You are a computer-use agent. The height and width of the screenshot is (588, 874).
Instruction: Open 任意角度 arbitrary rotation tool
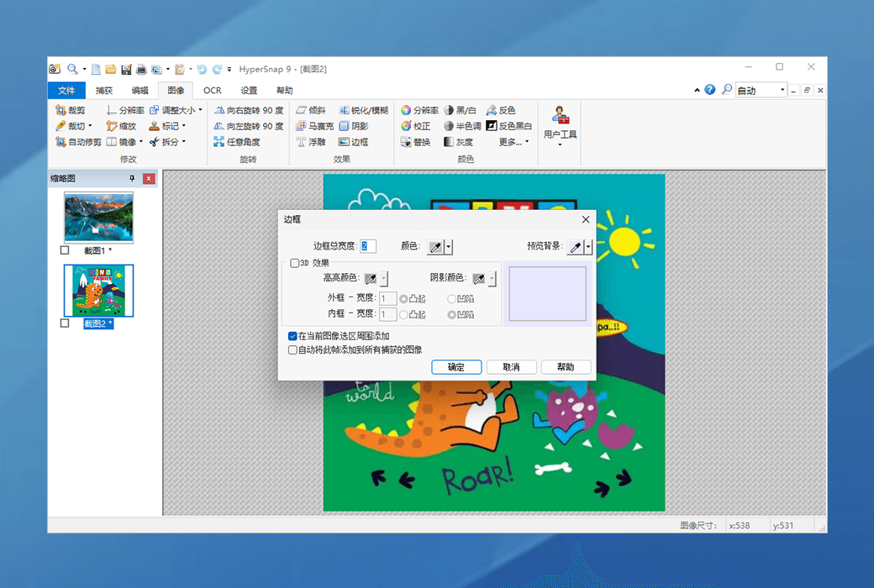pyautogui.click(x=218, y=142)
